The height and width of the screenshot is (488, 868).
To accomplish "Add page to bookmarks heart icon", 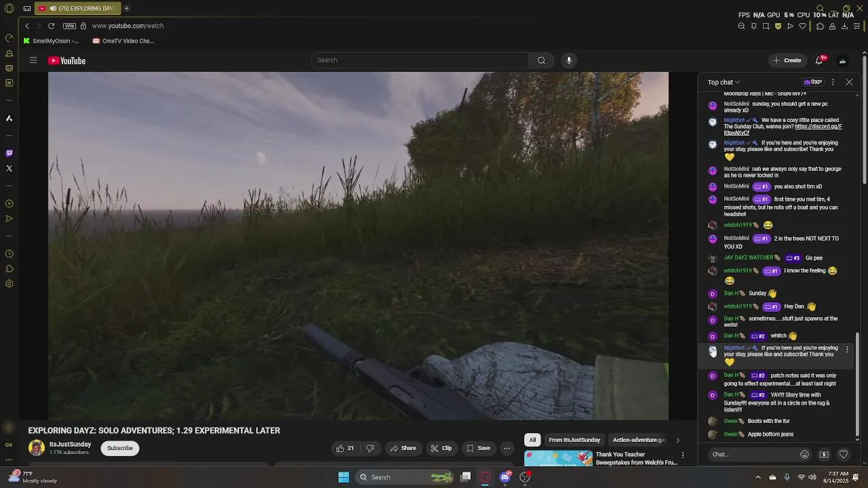I will [802, 26].
